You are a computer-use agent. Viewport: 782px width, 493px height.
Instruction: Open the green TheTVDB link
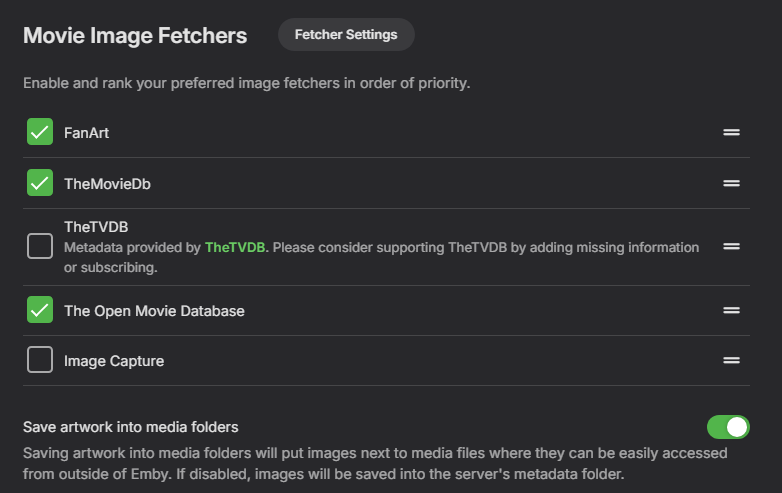click(x=235, y=247)
